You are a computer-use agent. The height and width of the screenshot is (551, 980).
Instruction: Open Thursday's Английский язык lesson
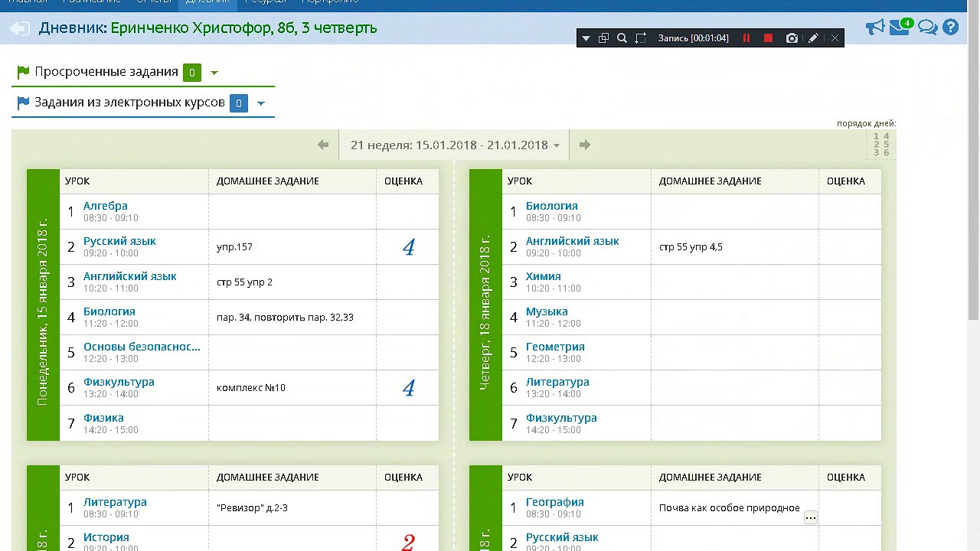pyautogui.click(x=573, y=241)
